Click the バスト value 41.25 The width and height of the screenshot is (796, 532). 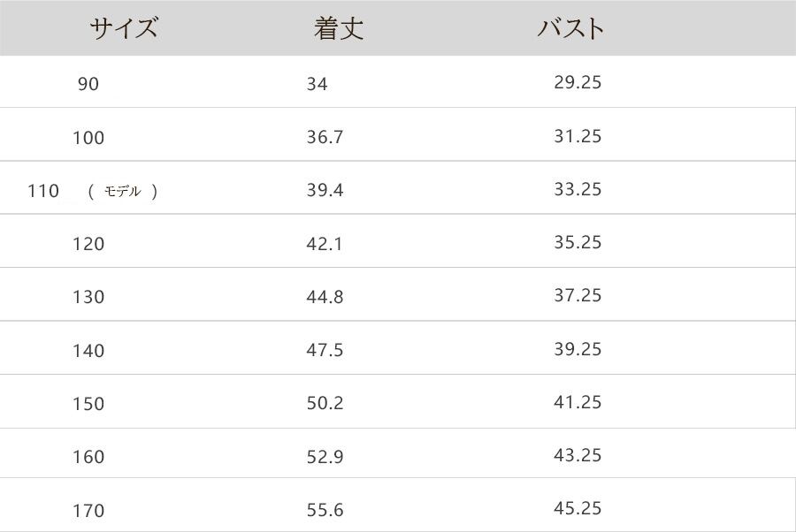point(578,402)
